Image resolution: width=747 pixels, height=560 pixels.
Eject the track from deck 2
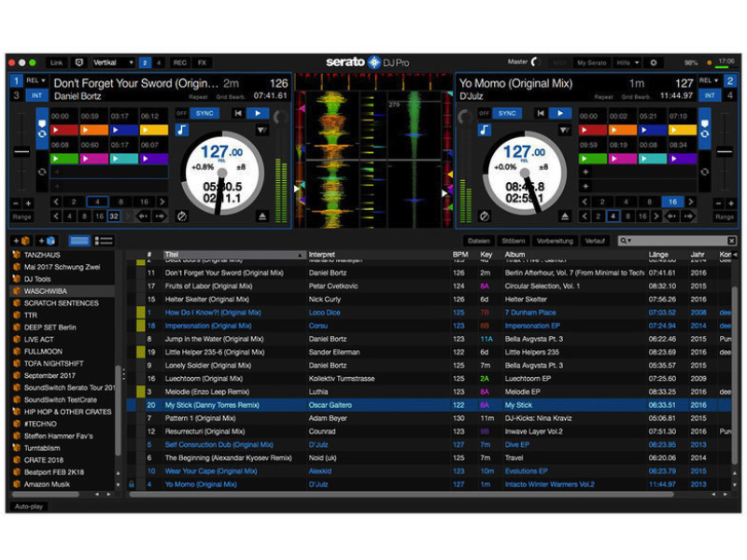[565, 217]
